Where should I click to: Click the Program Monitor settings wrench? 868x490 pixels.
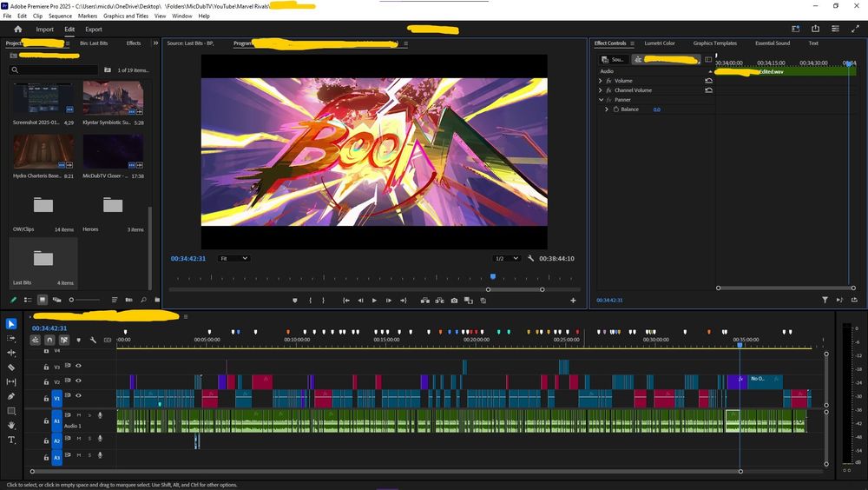[x=530, y=258]
